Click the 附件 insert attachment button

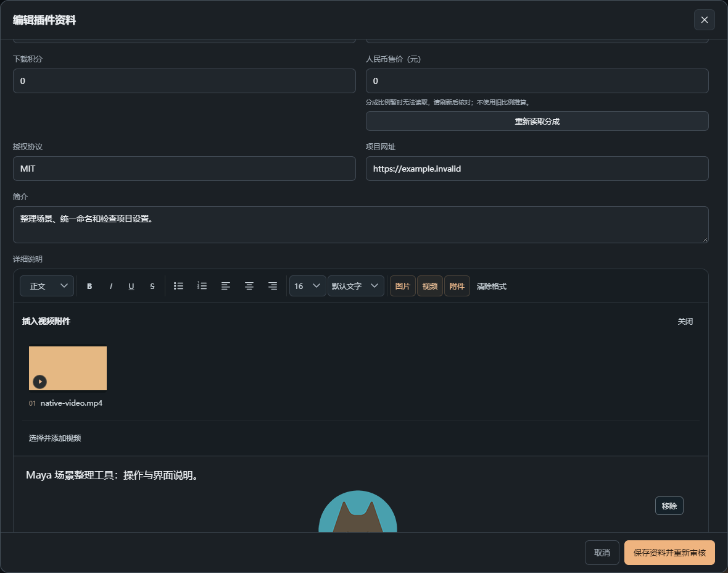(457, 286)
